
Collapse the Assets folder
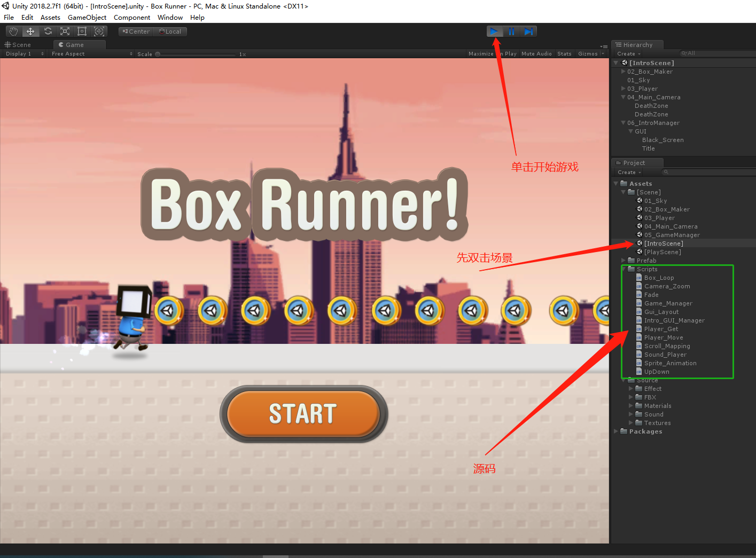[616, 184]
